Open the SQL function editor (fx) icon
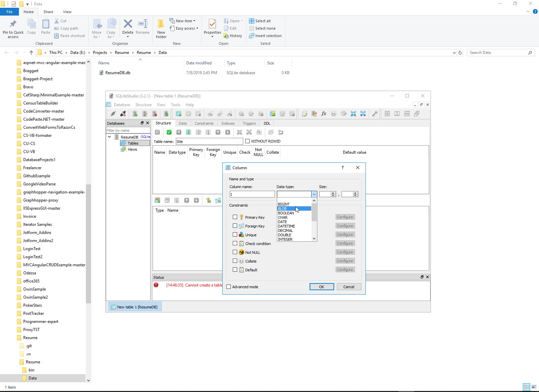 [324, 114]
